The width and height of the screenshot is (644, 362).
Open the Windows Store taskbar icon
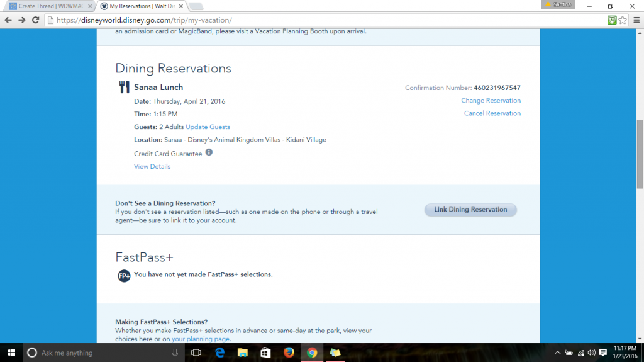pos(265,353)
